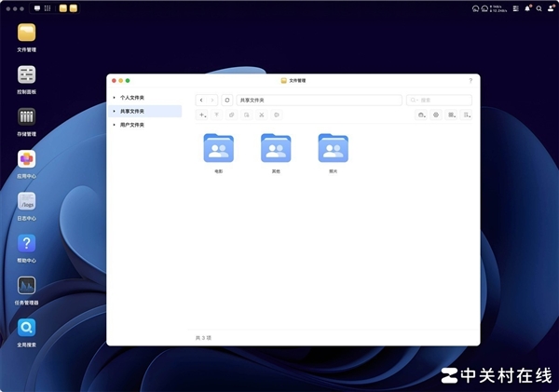The width and height of the screenshot is (559, 392).
Task: Open file manager settings gear
Action: click(436, 115)
